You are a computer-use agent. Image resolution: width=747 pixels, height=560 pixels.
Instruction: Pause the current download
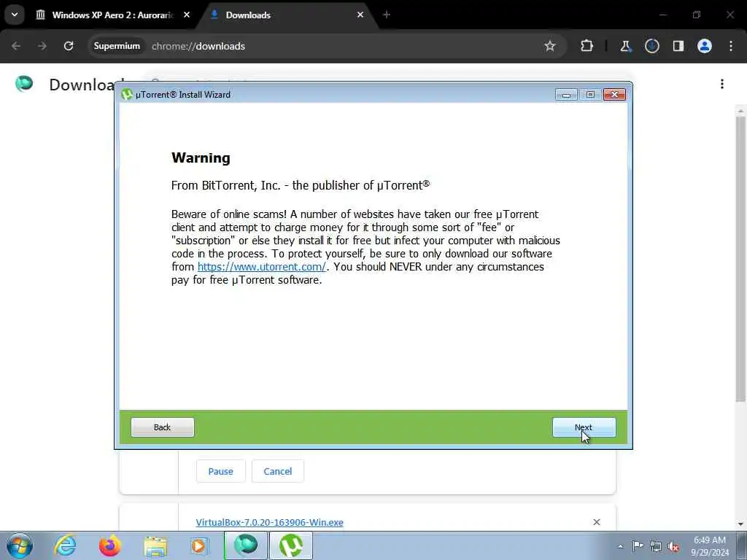pos(220,471)
